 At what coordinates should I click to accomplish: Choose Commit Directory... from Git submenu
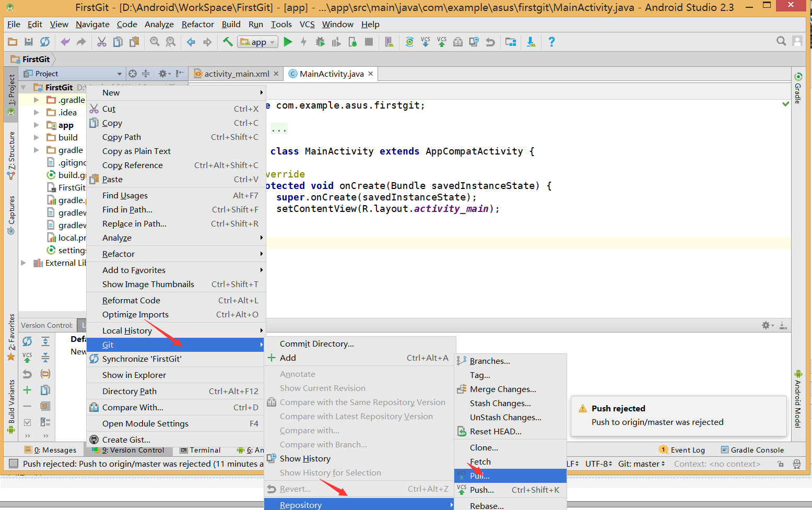click(316, 343)
